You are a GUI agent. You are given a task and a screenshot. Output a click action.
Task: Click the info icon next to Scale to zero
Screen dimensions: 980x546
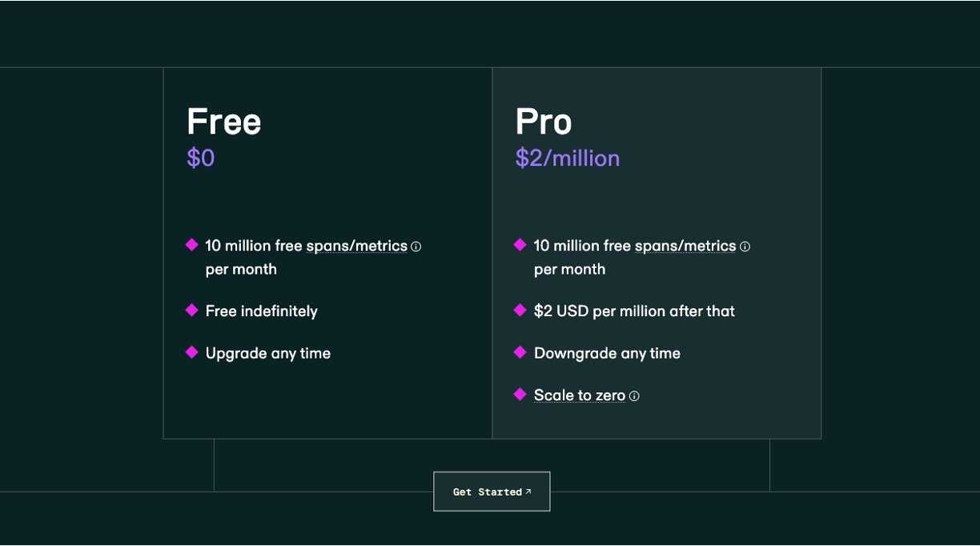pos(634,395)
